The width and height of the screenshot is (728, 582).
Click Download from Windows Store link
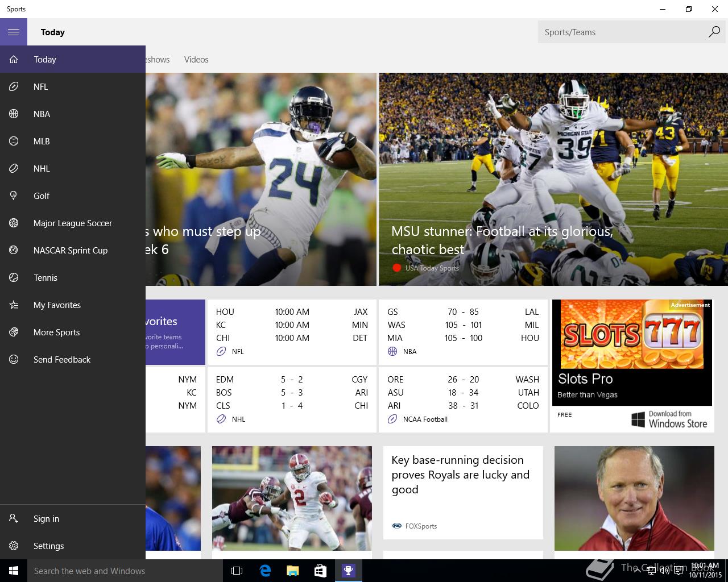point(669,419)
